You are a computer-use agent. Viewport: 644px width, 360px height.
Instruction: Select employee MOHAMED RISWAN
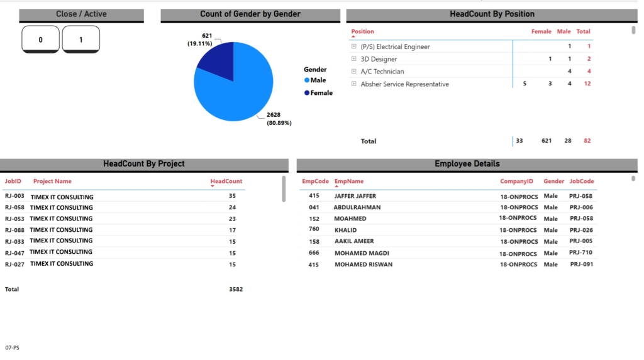tap(363, 265)
